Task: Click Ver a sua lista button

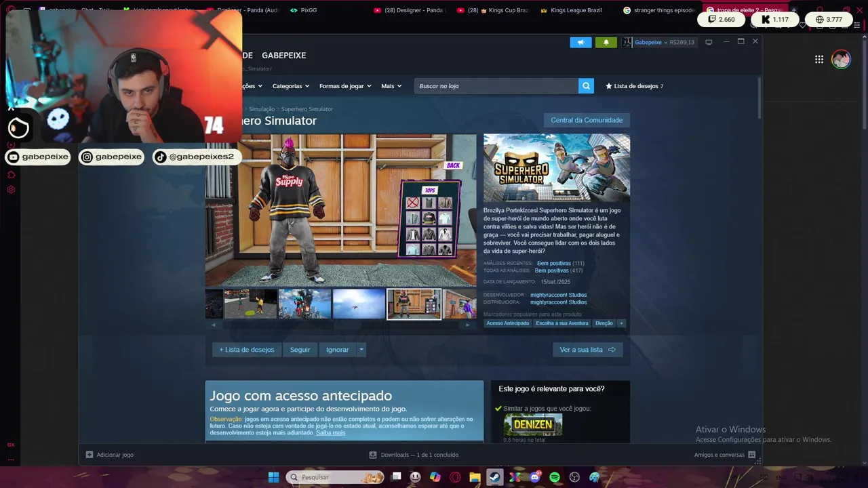Action: pyautogui.click(x=587, y=350)
